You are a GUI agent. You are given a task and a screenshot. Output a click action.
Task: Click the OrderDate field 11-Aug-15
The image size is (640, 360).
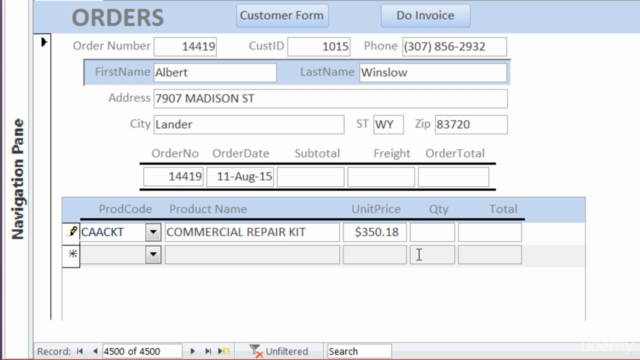240,177
